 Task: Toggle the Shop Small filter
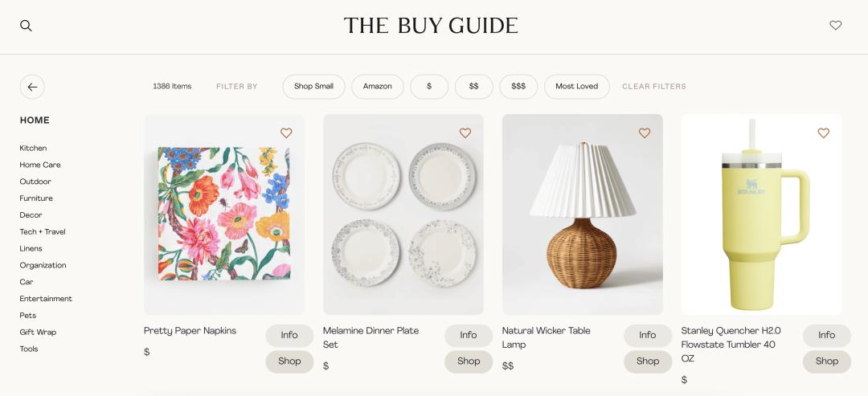[x=313, y=87]
